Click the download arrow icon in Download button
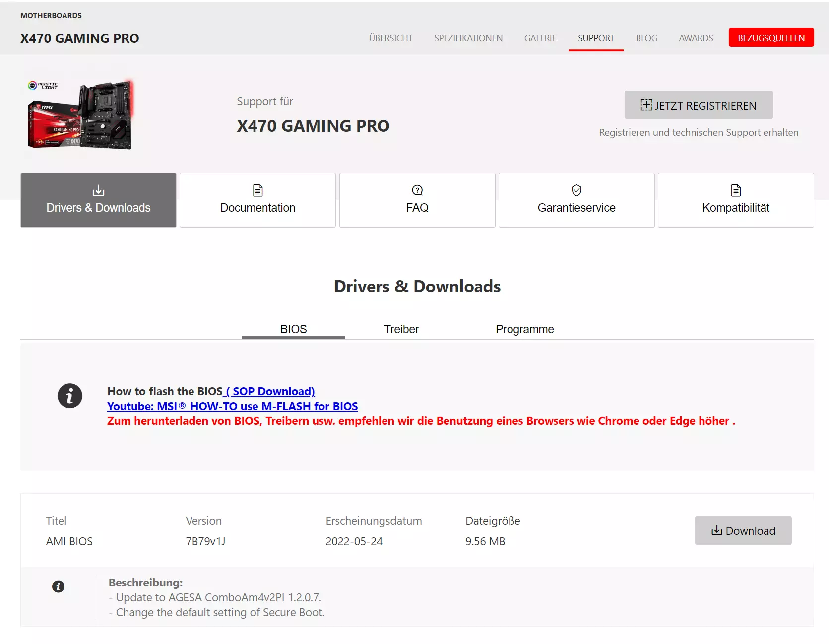 717,530
